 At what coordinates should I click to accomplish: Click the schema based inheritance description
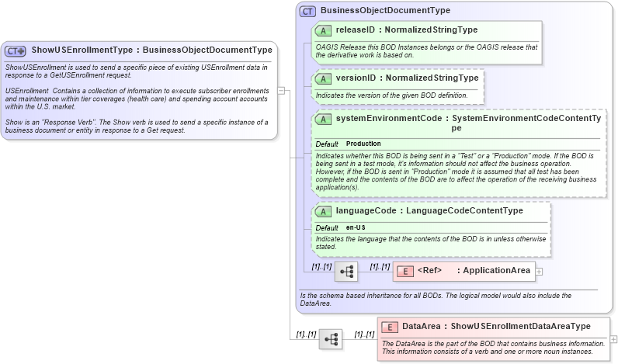coord(436,300)
